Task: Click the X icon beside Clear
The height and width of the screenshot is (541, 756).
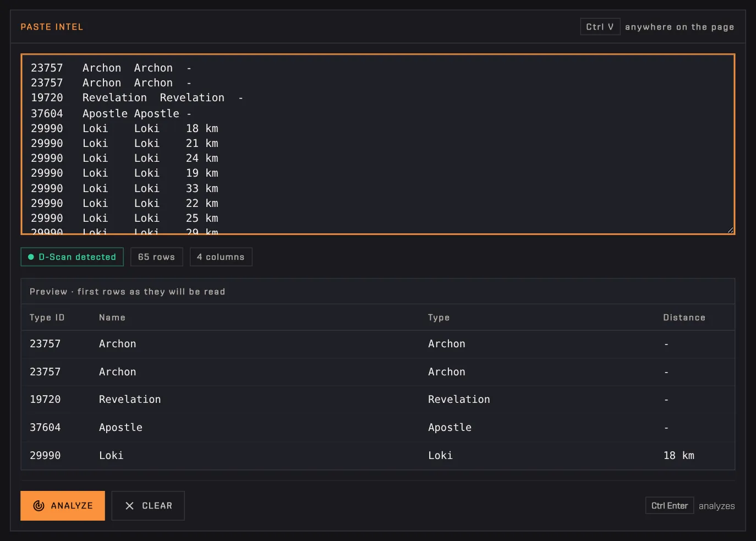Action: (x=129, y=506)
